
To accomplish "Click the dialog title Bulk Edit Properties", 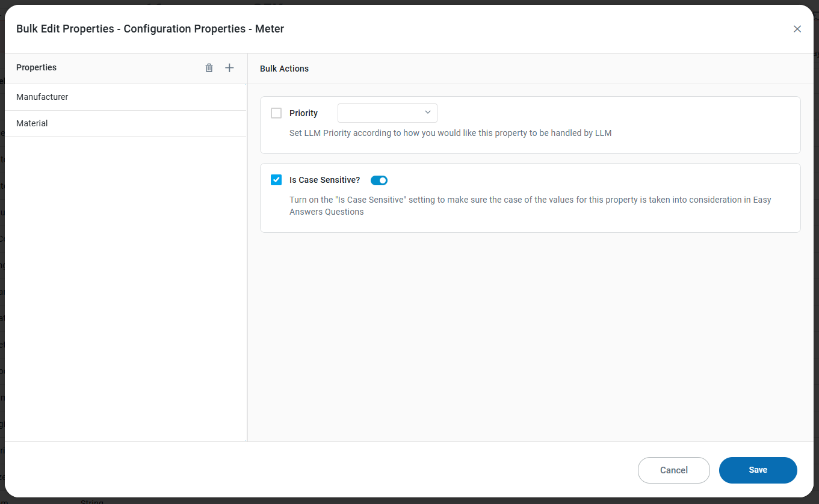I will point(150,29).
